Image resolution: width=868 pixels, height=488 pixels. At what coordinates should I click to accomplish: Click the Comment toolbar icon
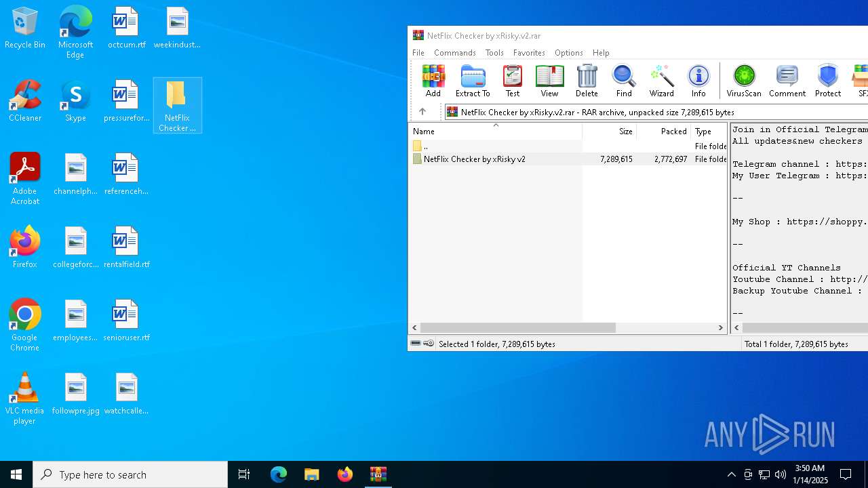[787, 81]
